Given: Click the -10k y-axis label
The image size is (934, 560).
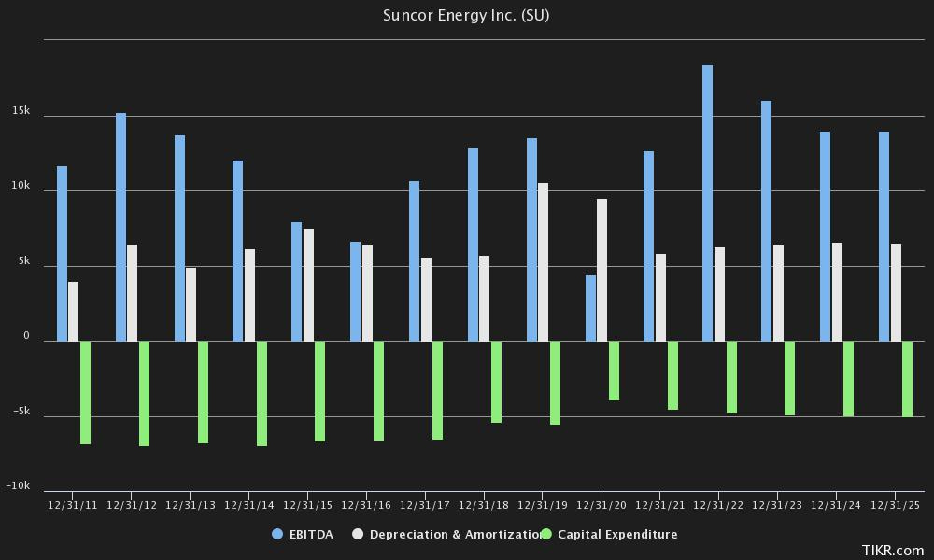Looking at the screenshot, I should [18, 485].
